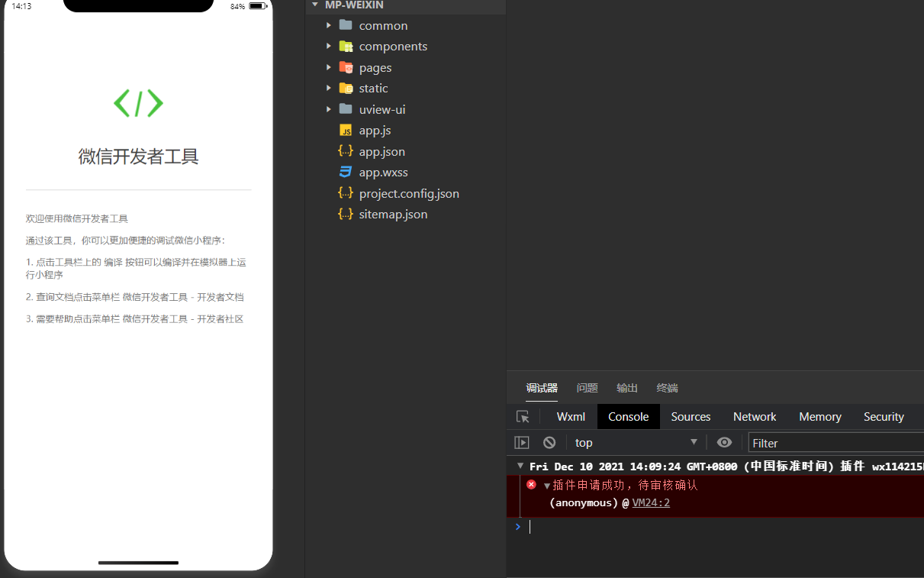This screenshot has width=924, height=578.
Task: Click the project.config.json braces icon
Action: 346,193
